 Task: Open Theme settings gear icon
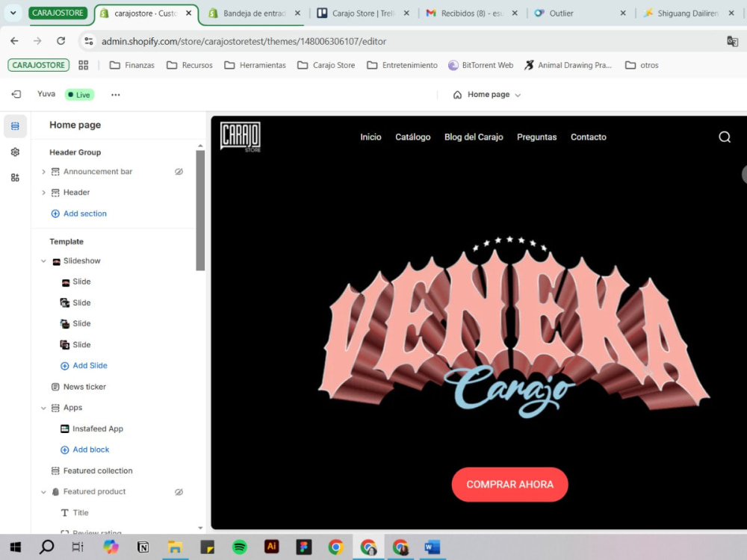coord(15,152)
